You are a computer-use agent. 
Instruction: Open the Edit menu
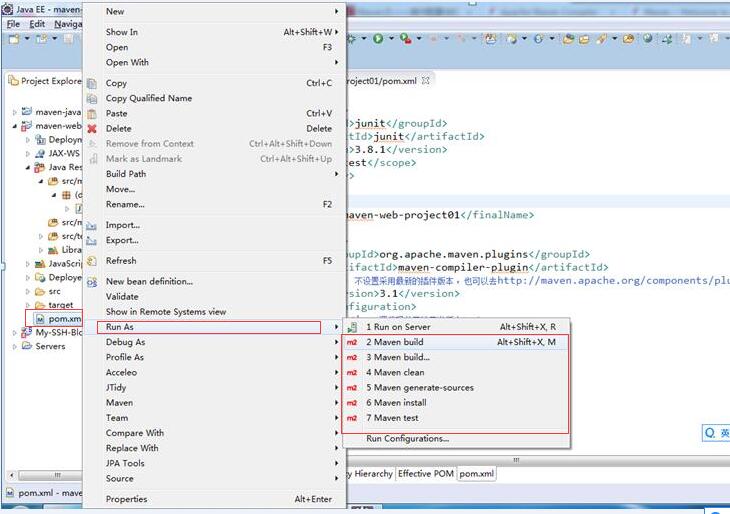point(37,24)
